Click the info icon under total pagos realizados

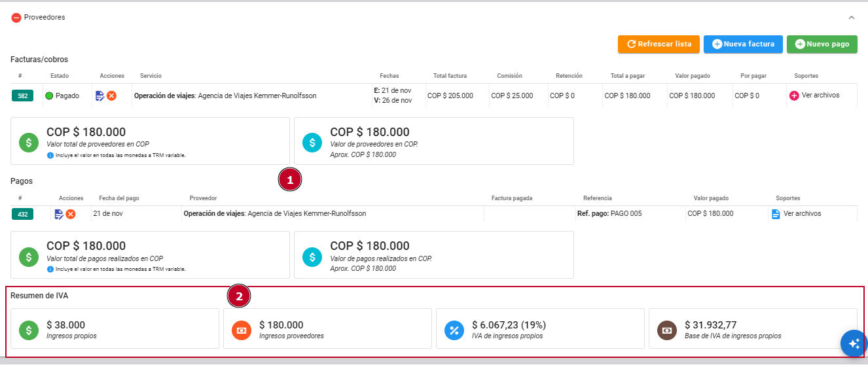tap(50, 269)
